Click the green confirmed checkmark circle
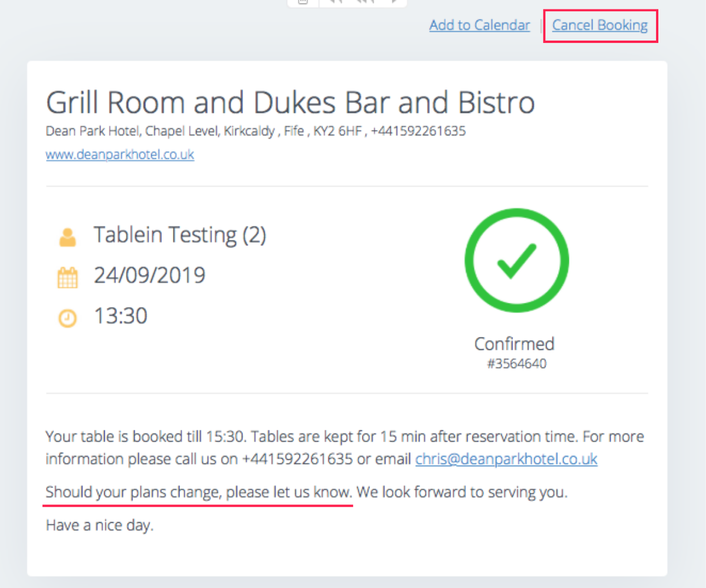 click(517, 260)
